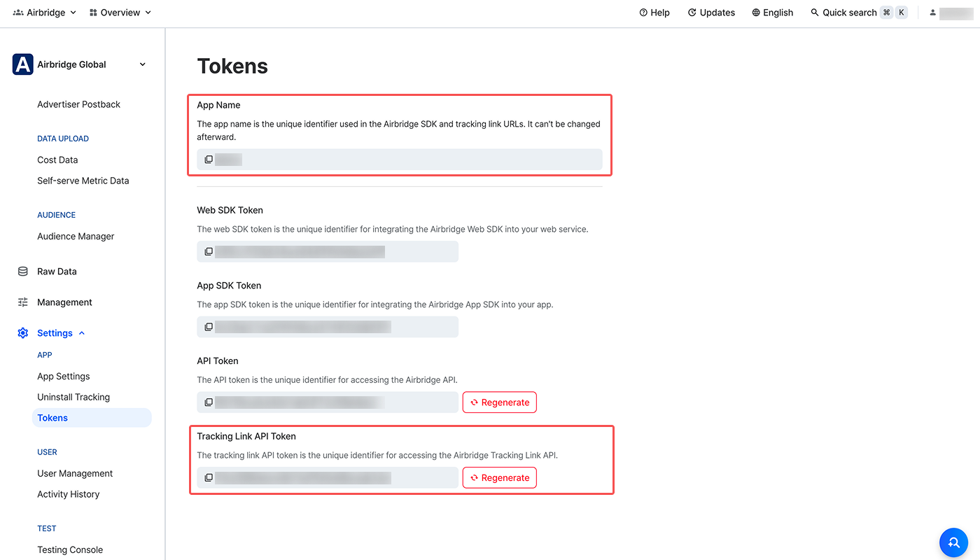Screen dimensions: 980x560
Task: Open Updates in top bar
Action: 711,13
